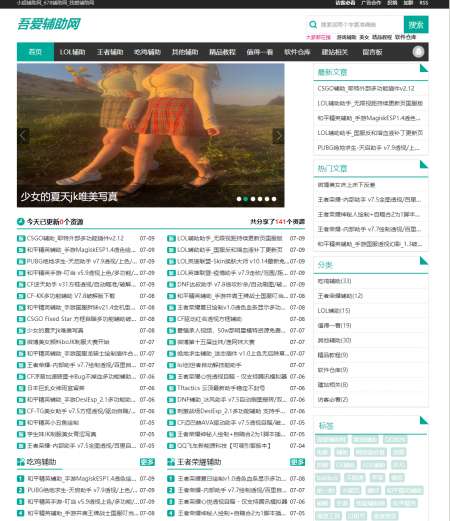Image resolution: width=450 pixels, height=521 pixels.
Task: Select the last carousel indicator dot
Action: tap(274, 199)
